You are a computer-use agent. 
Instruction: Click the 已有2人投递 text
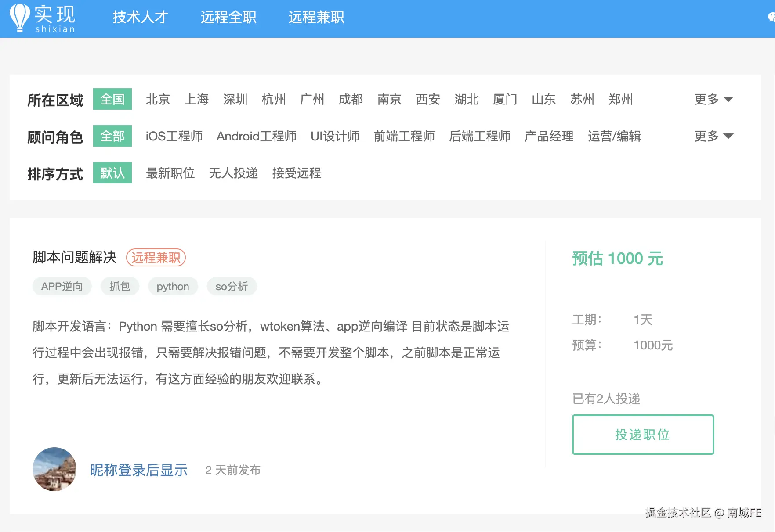606,399
